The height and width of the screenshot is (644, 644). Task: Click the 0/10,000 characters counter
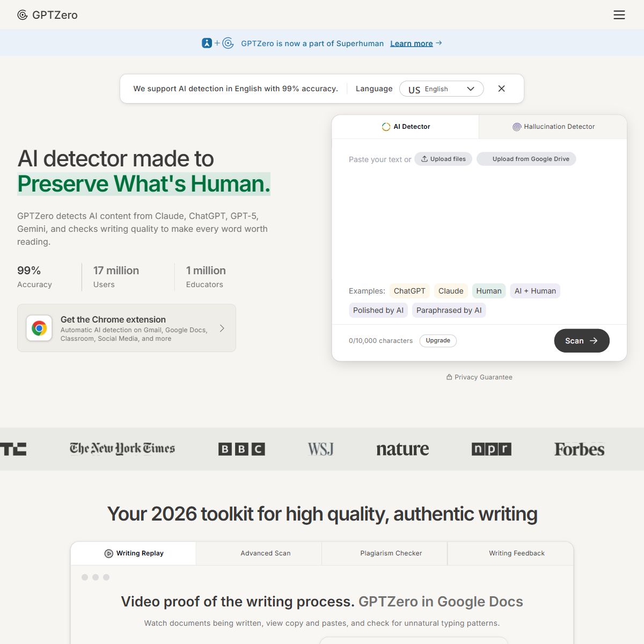click(x=380, y=341)
